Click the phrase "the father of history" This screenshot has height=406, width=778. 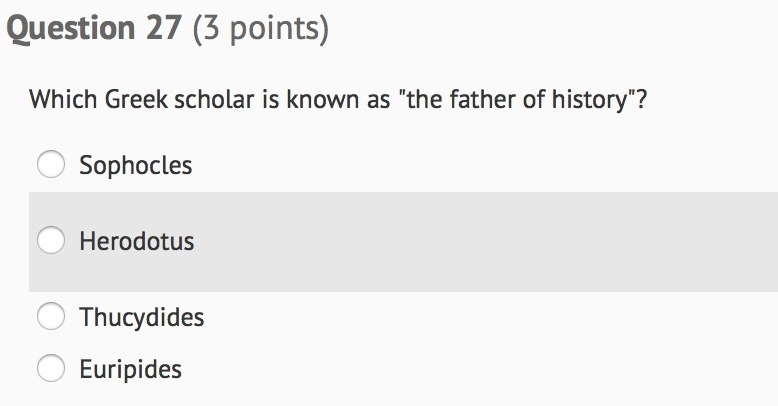coord(517,99)
